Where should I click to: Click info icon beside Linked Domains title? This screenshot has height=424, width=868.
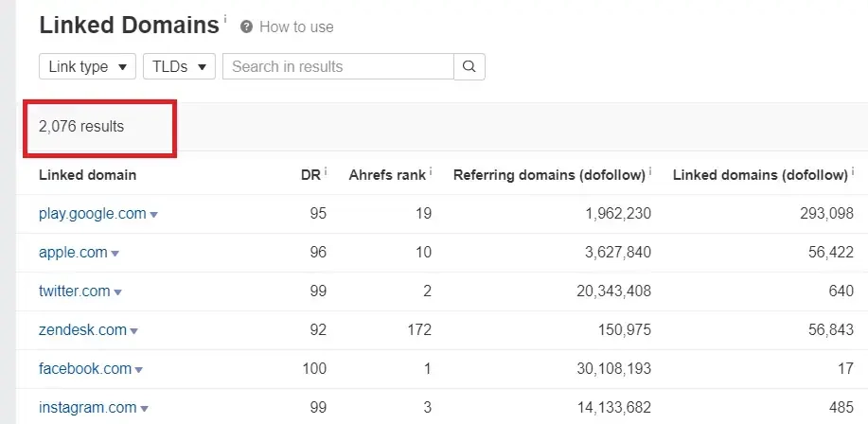pos(225,19)
